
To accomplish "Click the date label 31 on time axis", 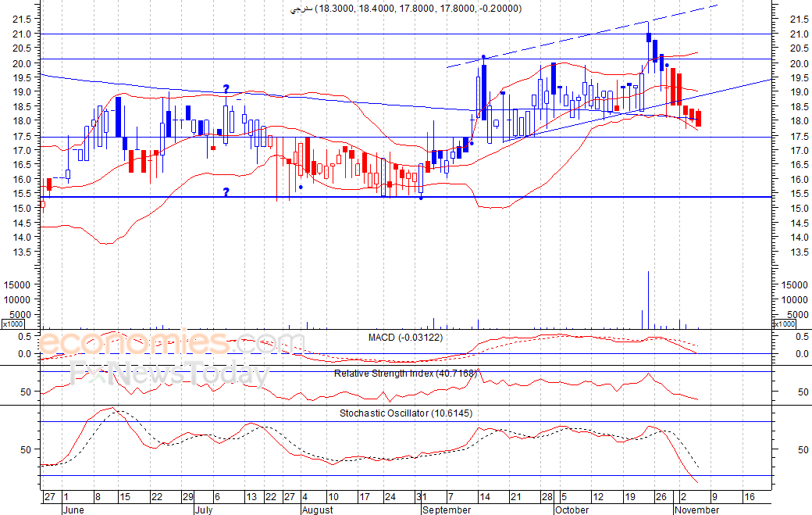I will [x=422, y=497].
